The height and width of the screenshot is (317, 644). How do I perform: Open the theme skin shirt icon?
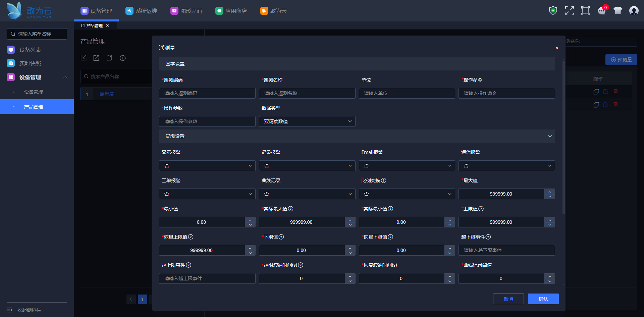tap(618, 11)
